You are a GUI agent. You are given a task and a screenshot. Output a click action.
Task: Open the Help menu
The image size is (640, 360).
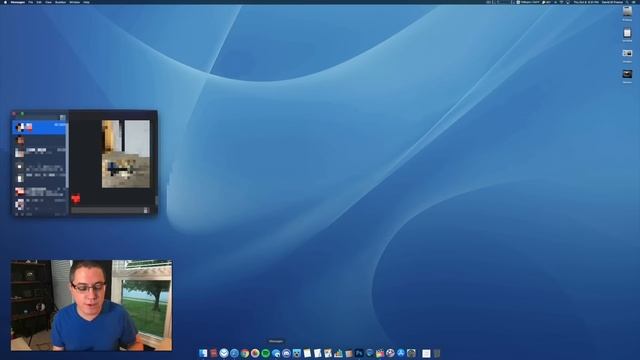point(87,2)
